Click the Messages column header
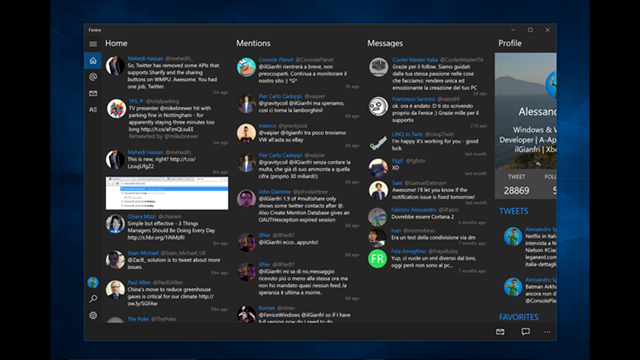 [385, 43]
